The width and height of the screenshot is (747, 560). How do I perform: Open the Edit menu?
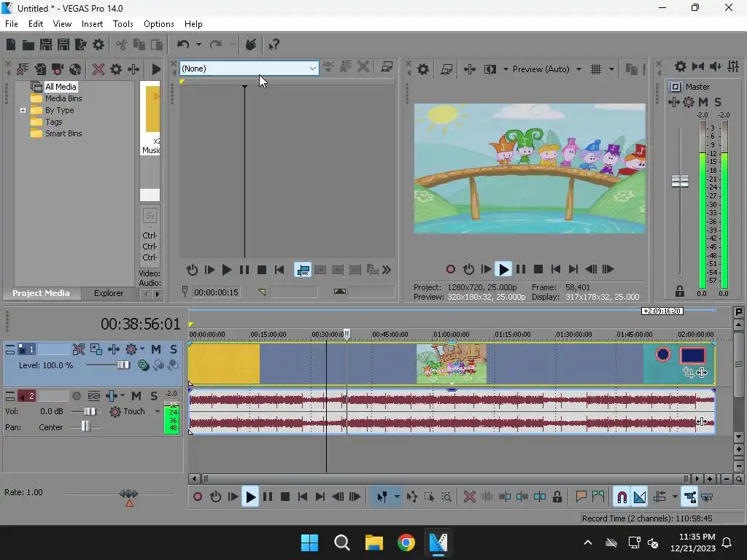click(x=36, y=24)
